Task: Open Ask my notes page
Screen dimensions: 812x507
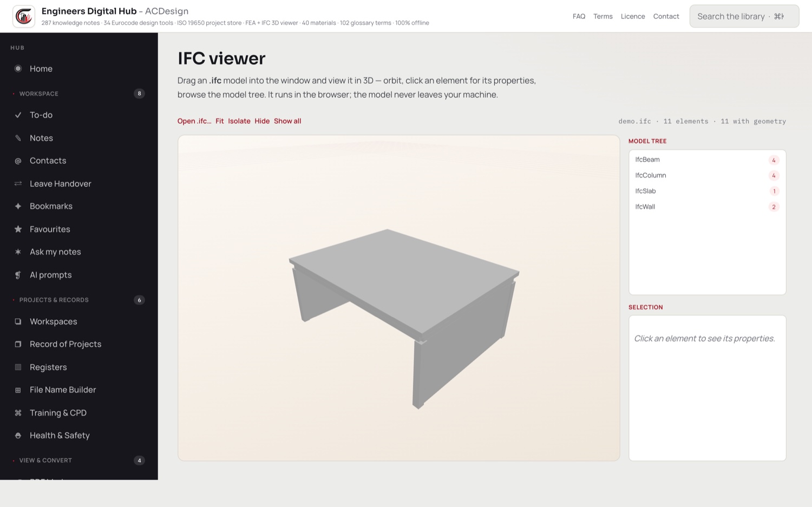Action: [x=79, y=252]
